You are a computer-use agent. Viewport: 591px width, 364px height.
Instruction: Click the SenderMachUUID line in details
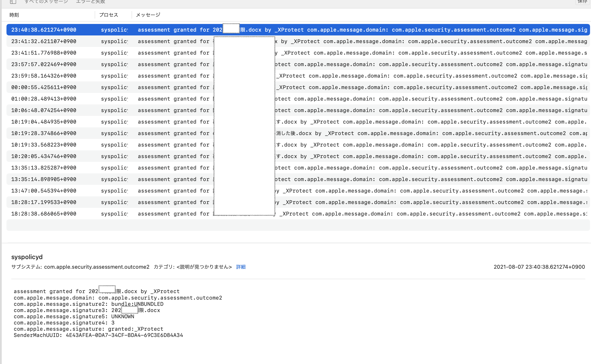pos(98,335)
